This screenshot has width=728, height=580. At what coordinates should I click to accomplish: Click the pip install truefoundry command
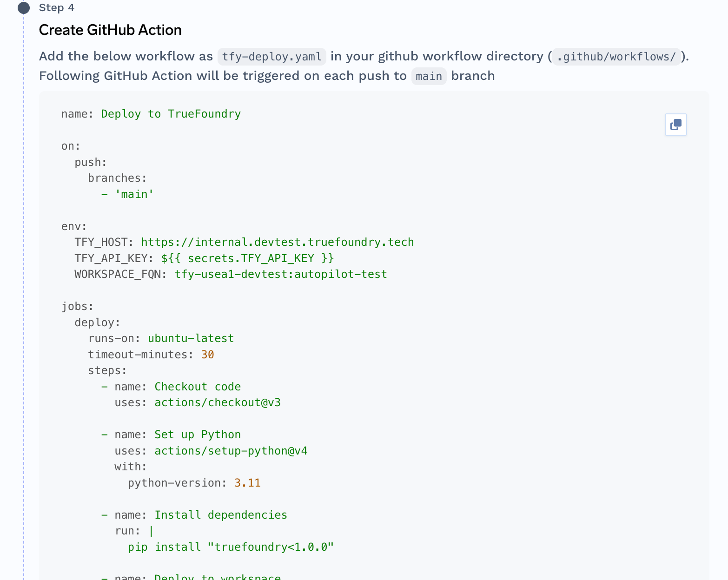coord(231,547)
